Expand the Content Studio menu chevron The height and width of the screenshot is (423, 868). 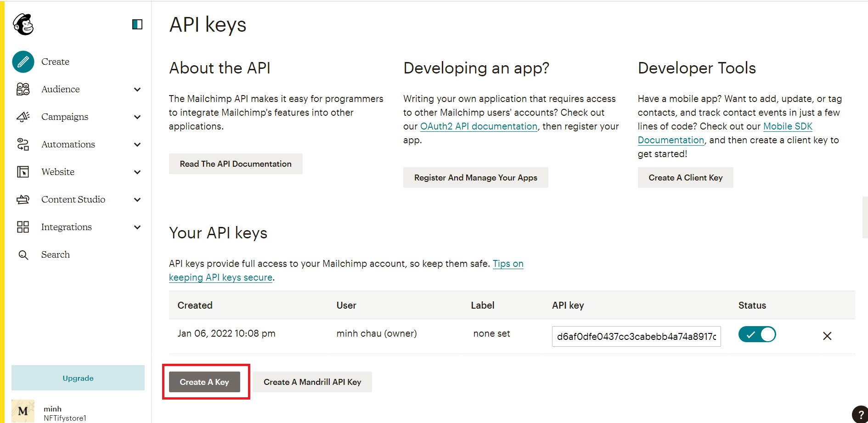click(137, 199)
